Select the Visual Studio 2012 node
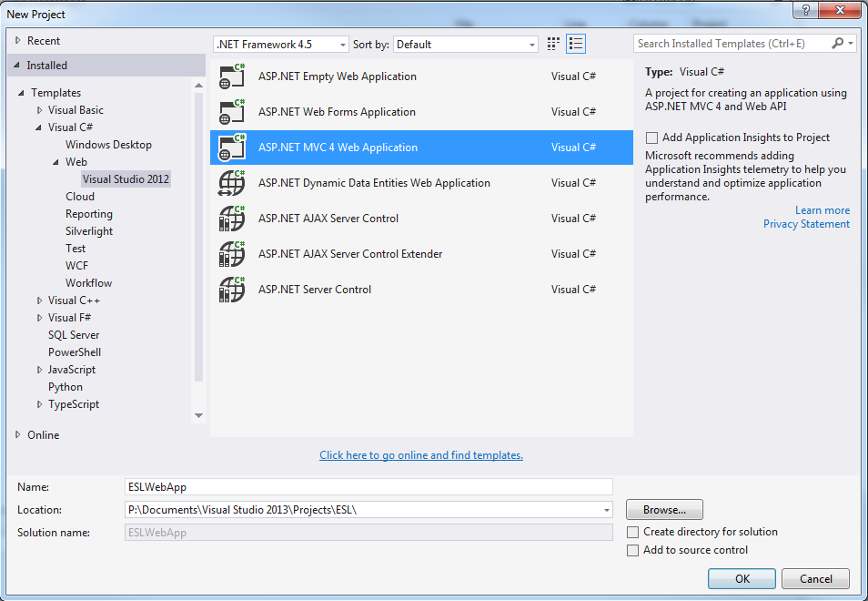Viewport: 868px width, 601px height. 126,178
